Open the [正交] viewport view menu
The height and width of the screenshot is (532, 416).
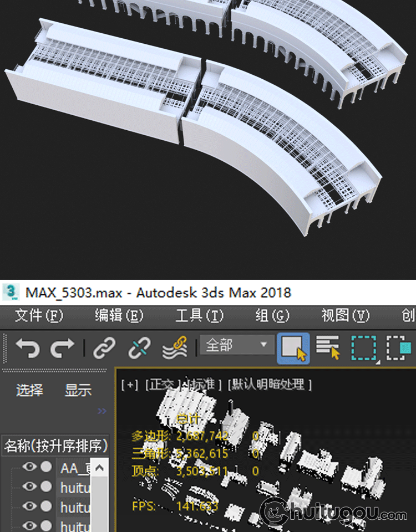(x=163, y=385)
